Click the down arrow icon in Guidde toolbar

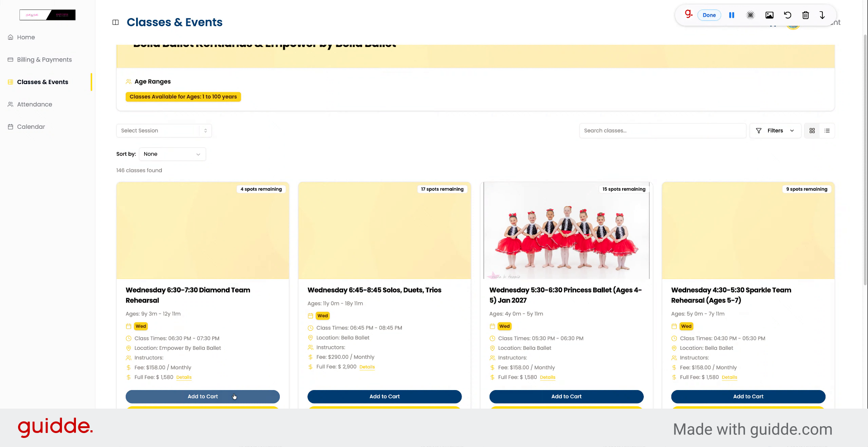(822, 15)
